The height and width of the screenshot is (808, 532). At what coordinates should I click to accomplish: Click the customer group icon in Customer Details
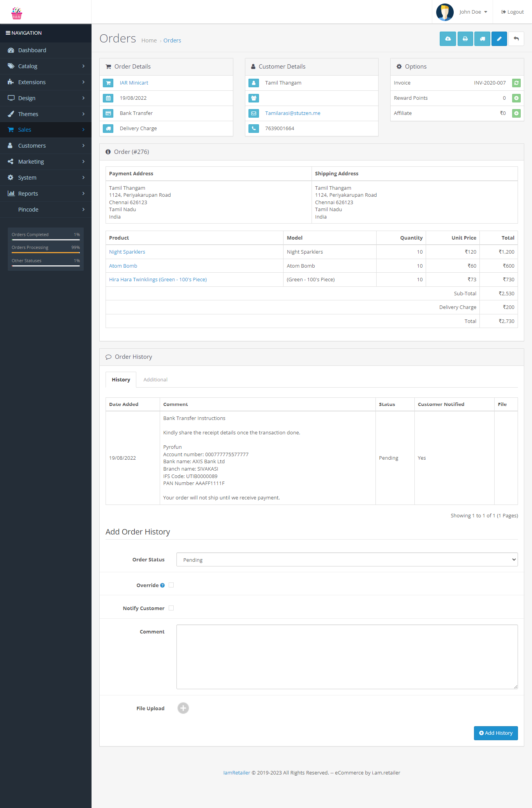[x=254, y=98]
